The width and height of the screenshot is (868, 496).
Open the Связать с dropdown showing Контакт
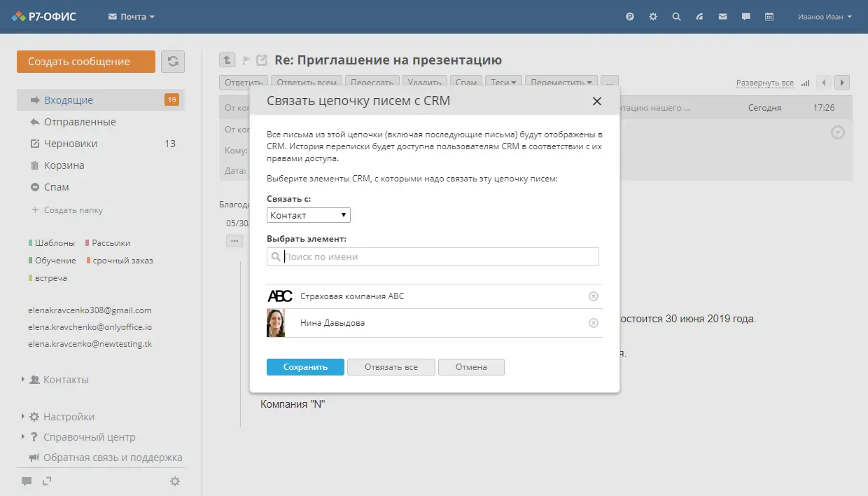308,214
